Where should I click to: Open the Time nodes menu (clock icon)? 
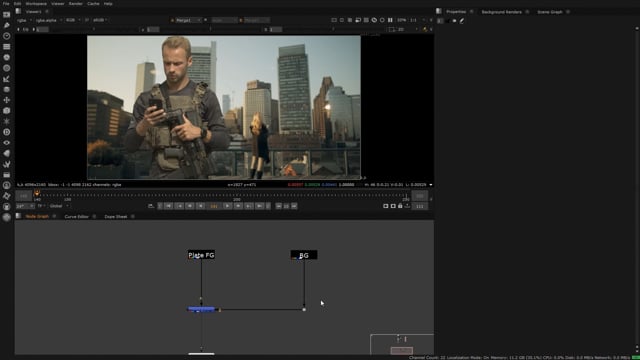tap(7, 36)
